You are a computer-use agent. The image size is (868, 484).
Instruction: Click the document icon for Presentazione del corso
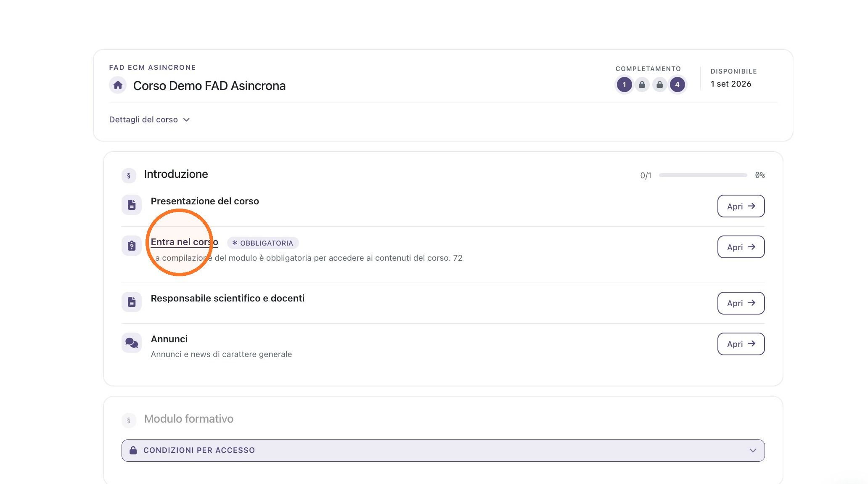[x=132, y=205]
